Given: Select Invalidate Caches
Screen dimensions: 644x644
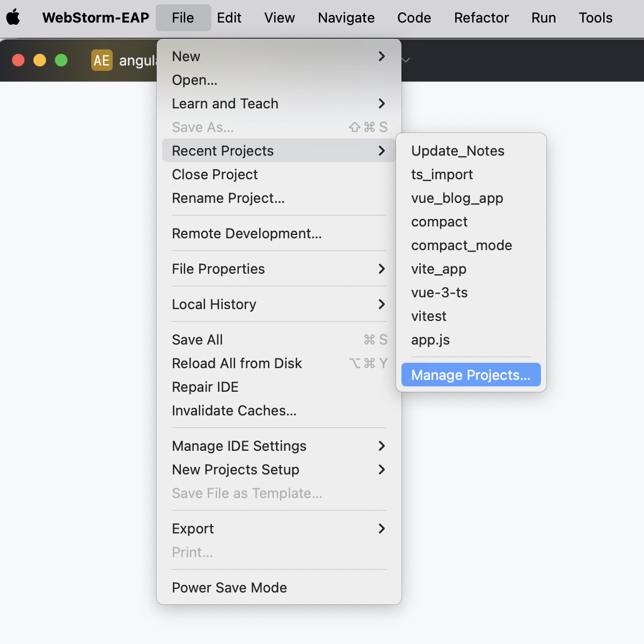Looking at the screenshot, I should pos(234,411).
